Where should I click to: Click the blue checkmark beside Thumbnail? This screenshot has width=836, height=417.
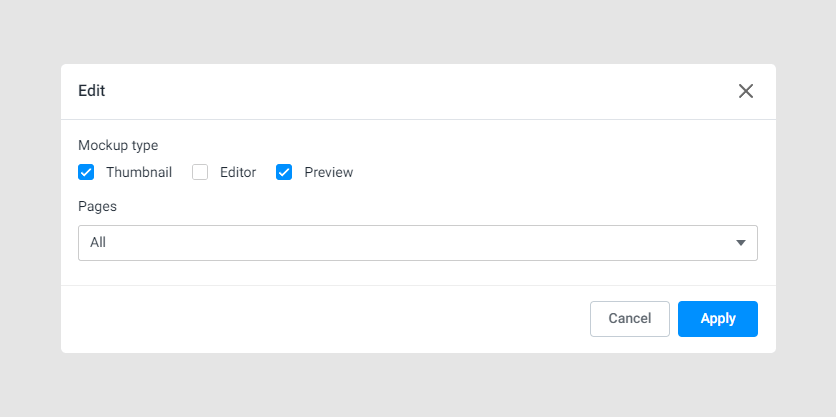[x=86, y=172]
